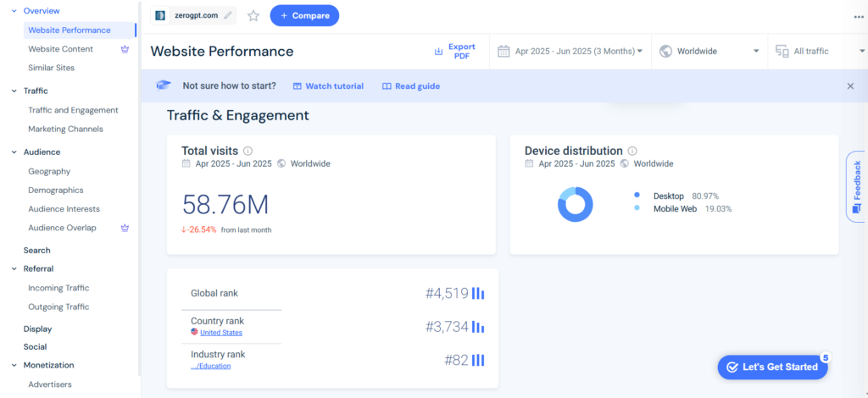This screenshot has width=868, height=398.
Task: Click the #3,734 country rank value
Action: pos(447,327)
